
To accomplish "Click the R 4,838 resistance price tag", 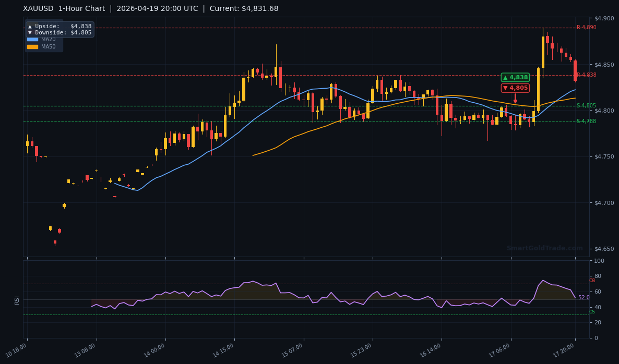I will point(586,75).
